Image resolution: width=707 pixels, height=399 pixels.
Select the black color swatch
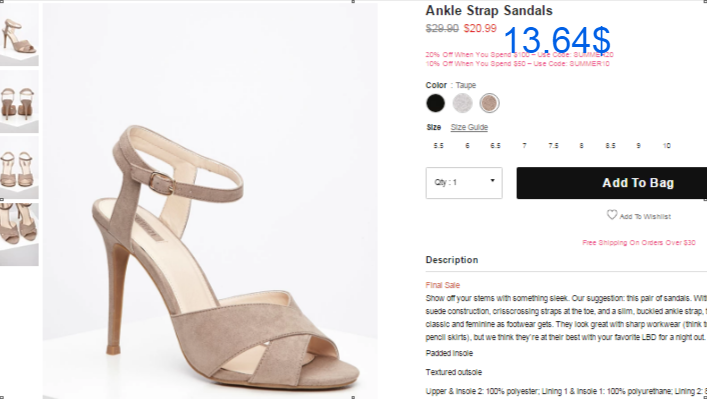click(436, 103)
